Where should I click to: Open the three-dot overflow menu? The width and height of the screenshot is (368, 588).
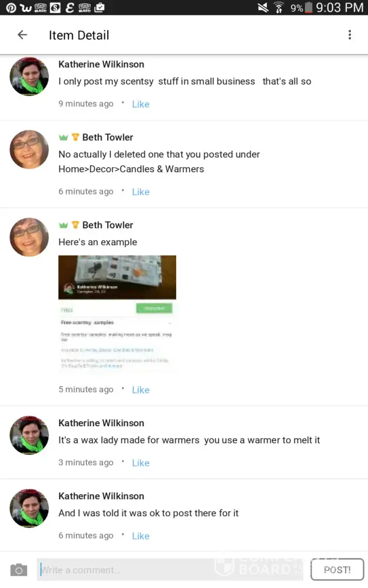350,35
